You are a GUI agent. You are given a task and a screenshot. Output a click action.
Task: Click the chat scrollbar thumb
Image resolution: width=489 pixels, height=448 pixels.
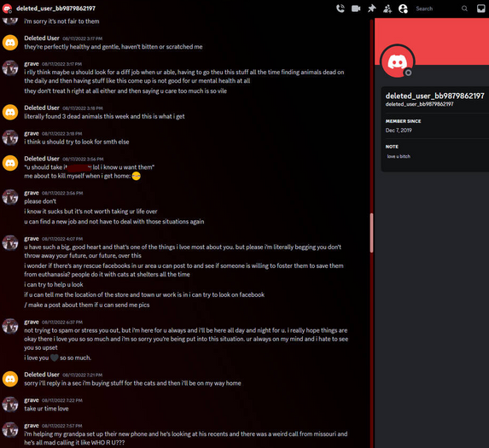coord(371,233)
